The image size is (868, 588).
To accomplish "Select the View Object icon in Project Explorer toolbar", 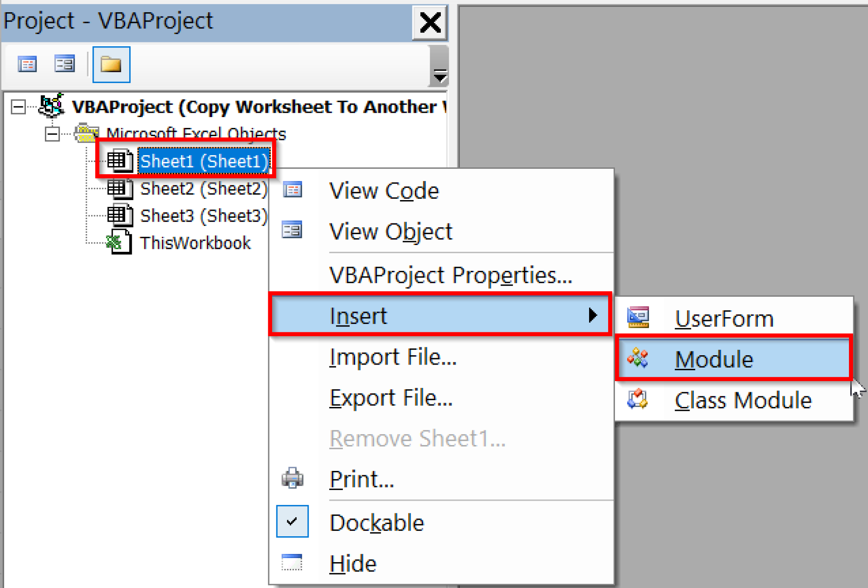I will click(x=64, y=64).
